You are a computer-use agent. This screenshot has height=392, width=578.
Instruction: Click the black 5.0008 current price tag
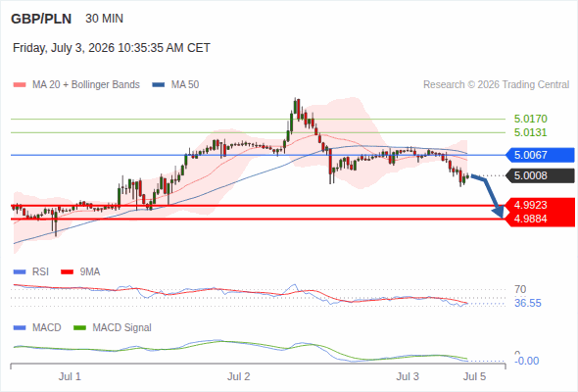540,175
